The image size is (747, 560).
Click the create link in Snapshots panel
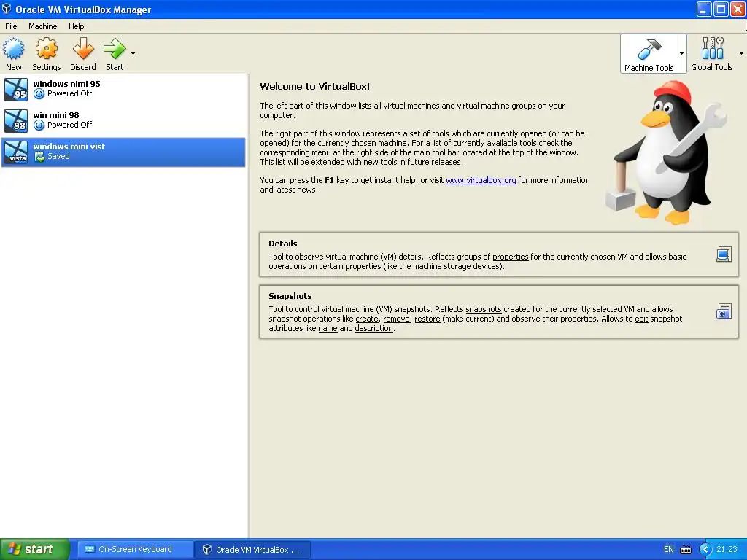tap(367, 319)
